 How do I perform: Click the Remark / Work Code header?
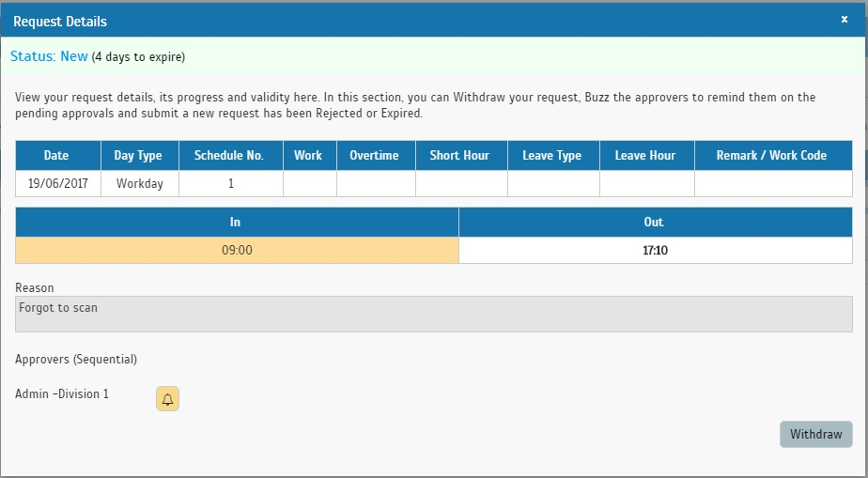(771, 156)
